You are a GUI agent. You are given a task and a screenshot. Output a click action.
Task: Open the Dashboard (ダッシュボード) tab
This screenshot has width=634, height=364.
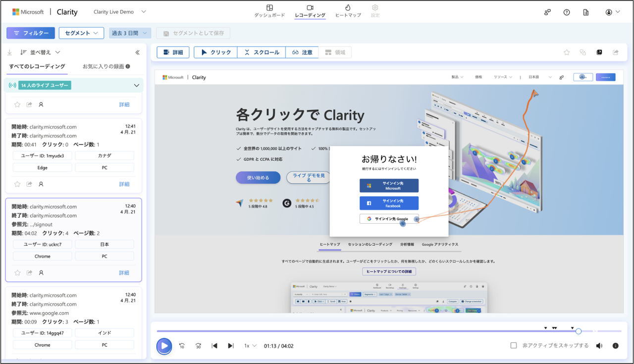(269, 11)
